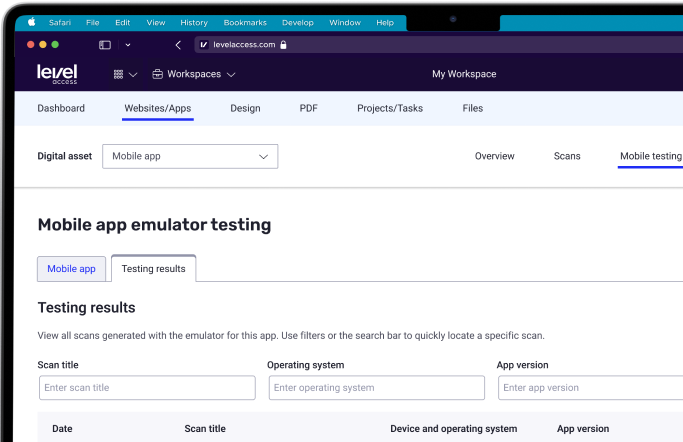Image resolution: width=683 pixels, height=442 pixels.
Task: Go to the Dashboard tab
Action: 61,108
